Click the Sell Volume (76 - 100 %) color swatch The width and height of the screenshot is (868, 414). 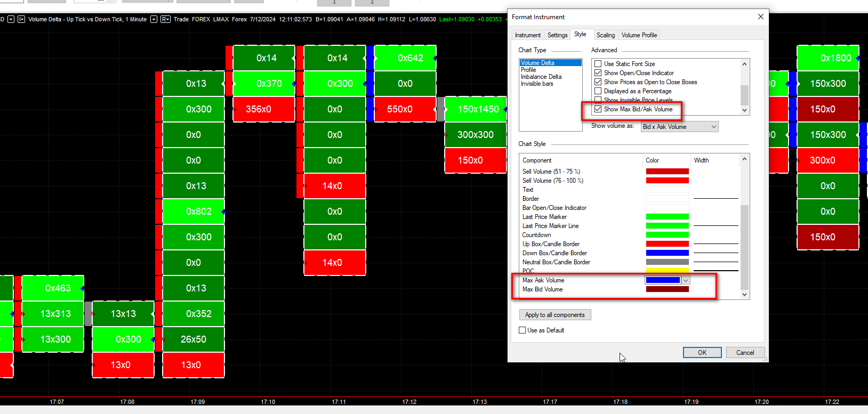(667, 181)
